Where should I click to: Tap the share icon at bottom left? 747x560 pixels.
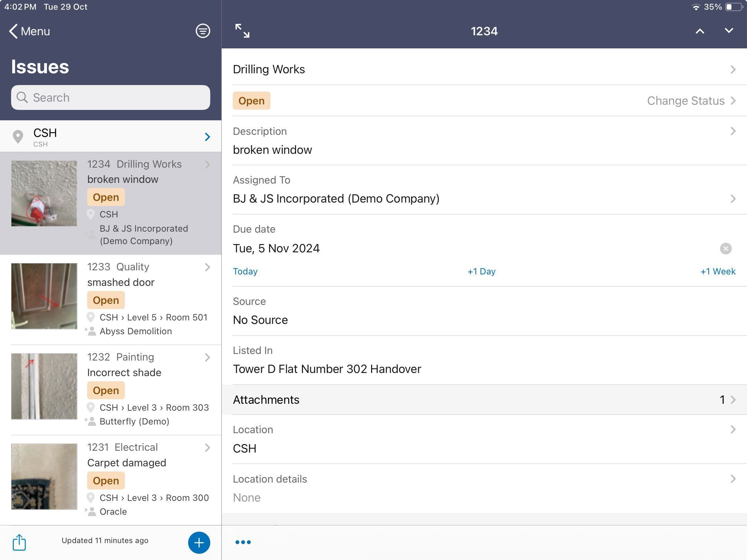[19, 542]
